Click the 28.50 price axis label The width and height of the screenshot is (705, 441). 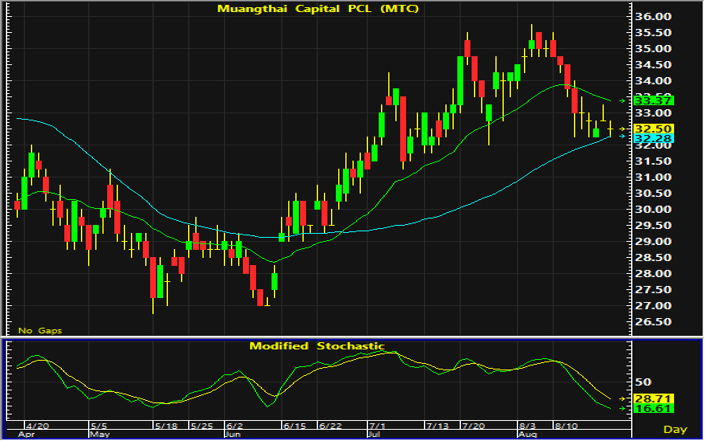tap(653, 258)
